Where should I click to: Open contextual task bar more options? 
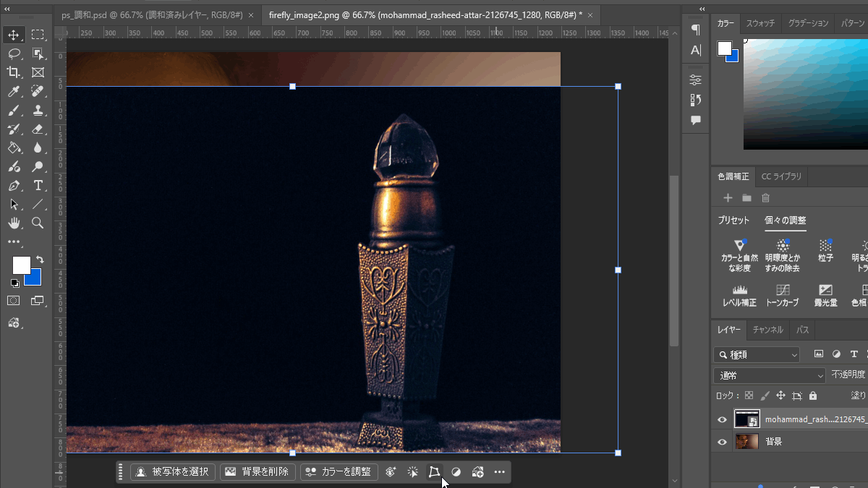[x=499, y=472]
